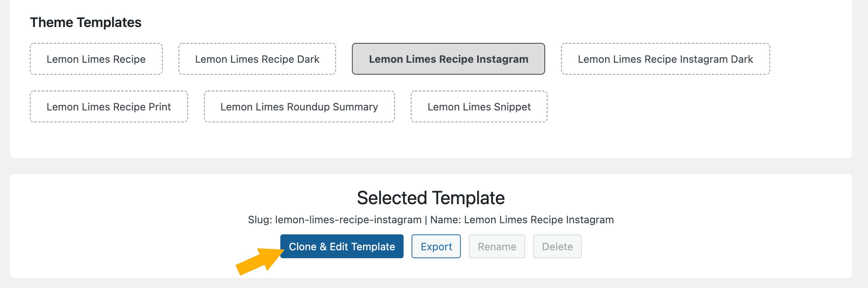This screenshot has width=868, height=288.
Task: Choose the snippet version of Lemon Limes
Action: (478, 106)
